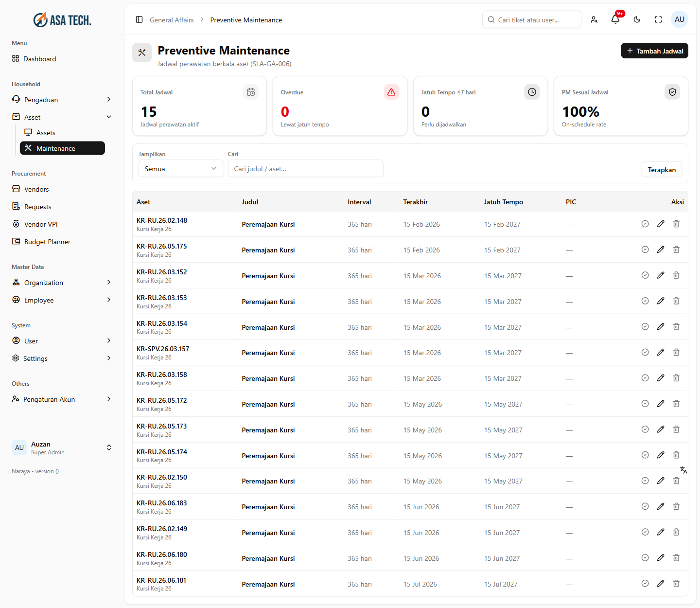Screen dimensions: 700x608
Task: Click the Tambah Jadwal button
Action: 654,51
